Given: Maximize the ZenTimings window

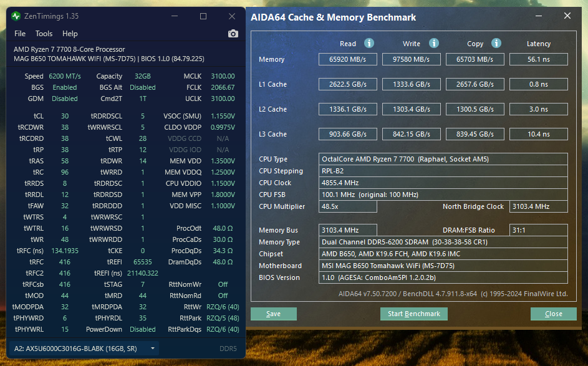Looking at the screenshot, I should [x=203, y=16].
